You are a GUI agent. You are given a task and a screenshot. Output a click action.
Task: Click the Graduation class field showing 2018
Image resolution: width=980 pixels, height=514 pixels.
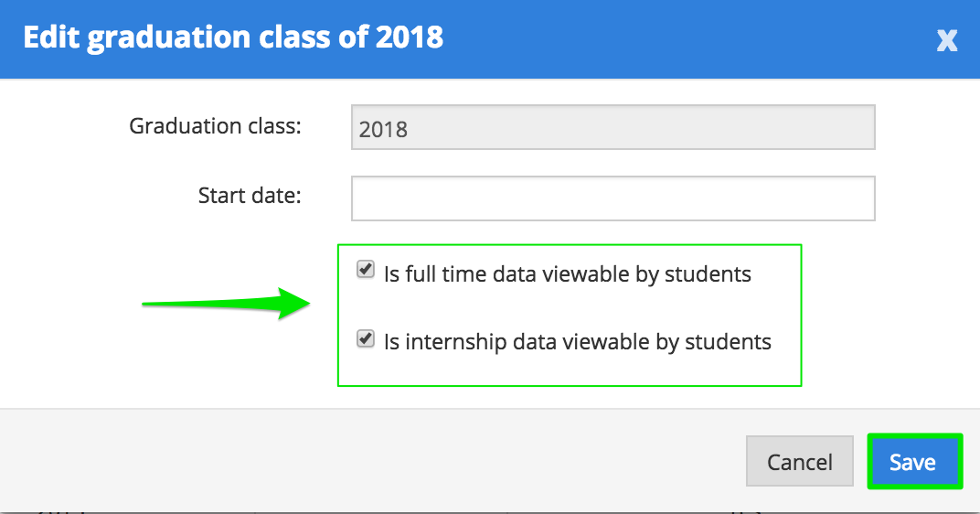point(612,127)
